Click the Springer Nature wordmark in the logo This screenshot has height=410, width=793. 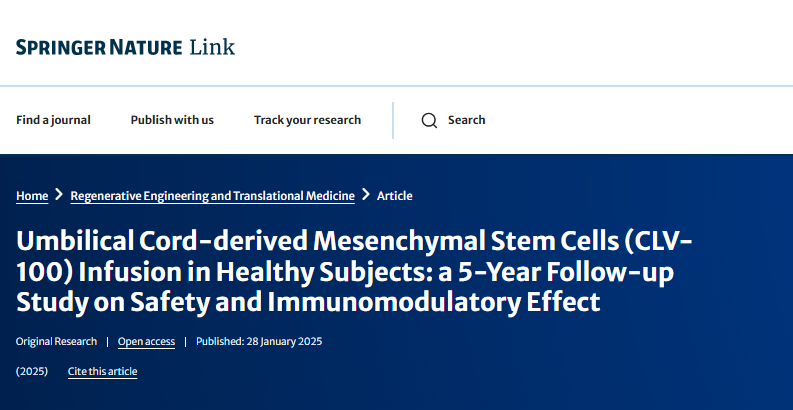point(99,47)
